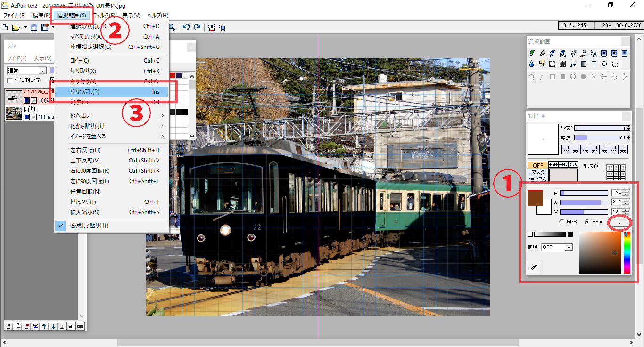644x347 pixels.
Task: Select the blue pen tool
Action: click(x=552, y=54)
